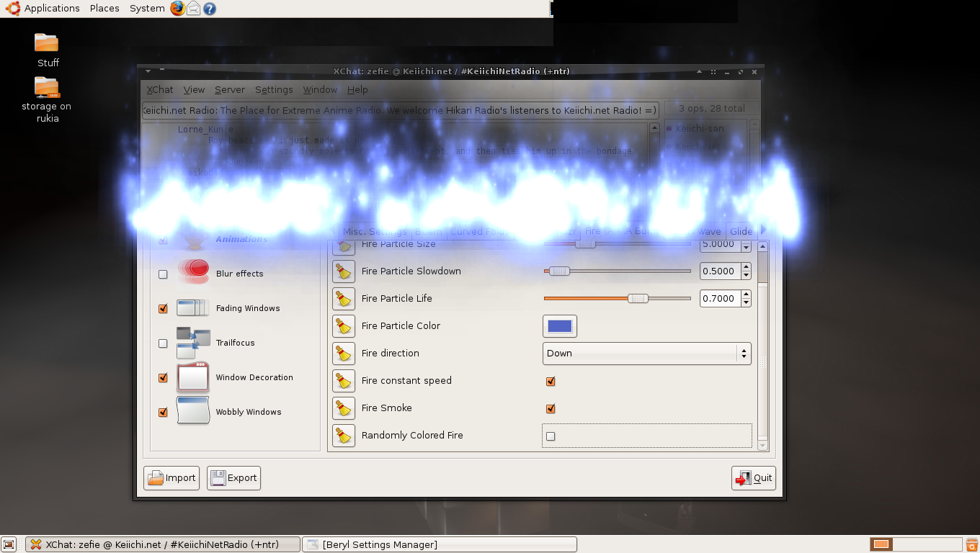Increase Fire Particle Life with up arrow
Viewport: 980px width, 553px height.
point(745,295)
